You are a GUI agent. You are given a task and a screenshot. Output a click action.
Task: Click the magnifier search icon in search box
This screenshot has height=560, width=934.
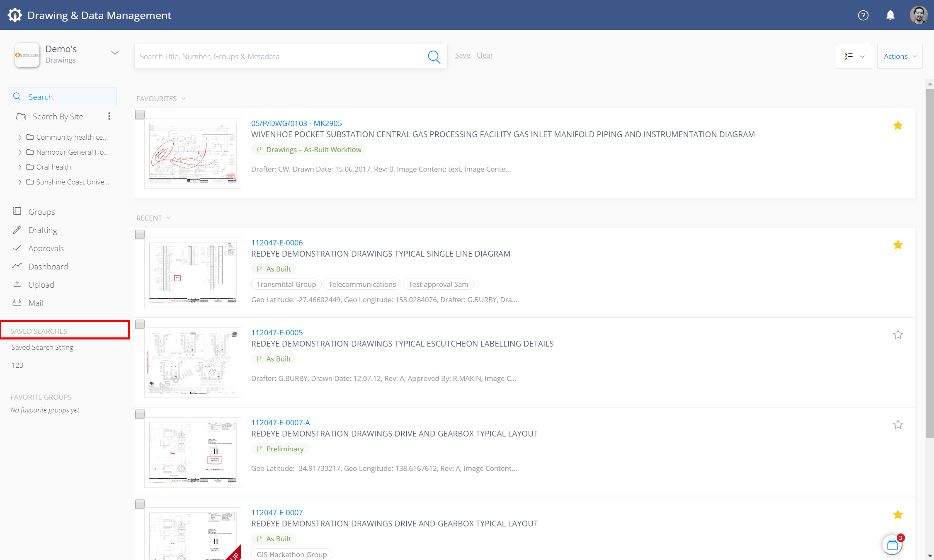(434, 56)
